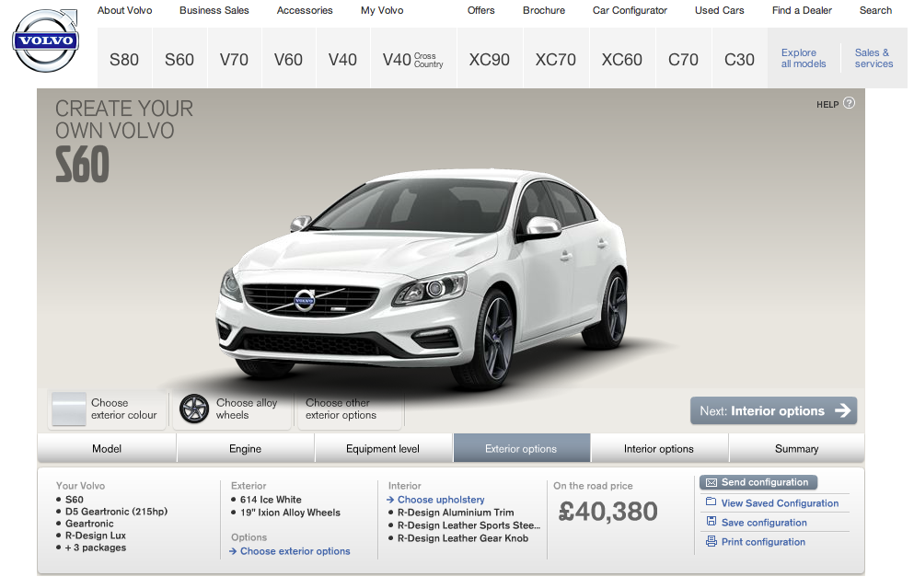
Task: Go to Car Configurator
Action: click(630, 10)
